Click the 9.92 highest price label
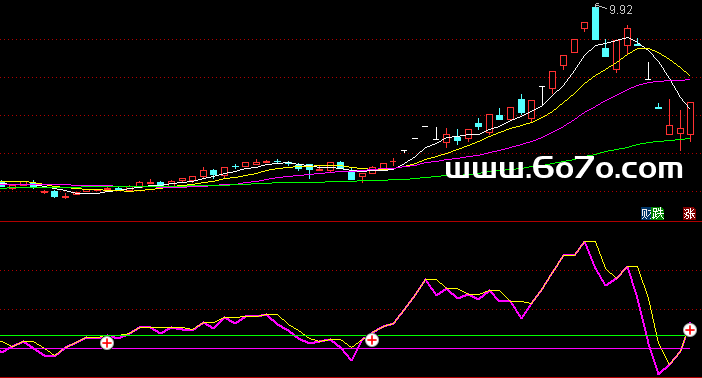 coord(621,9)
